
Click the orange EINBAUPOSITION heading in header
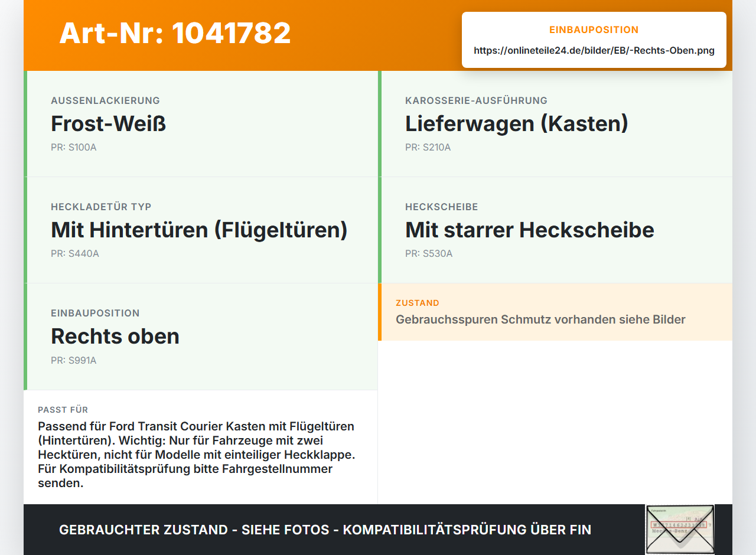coord(594,30)
